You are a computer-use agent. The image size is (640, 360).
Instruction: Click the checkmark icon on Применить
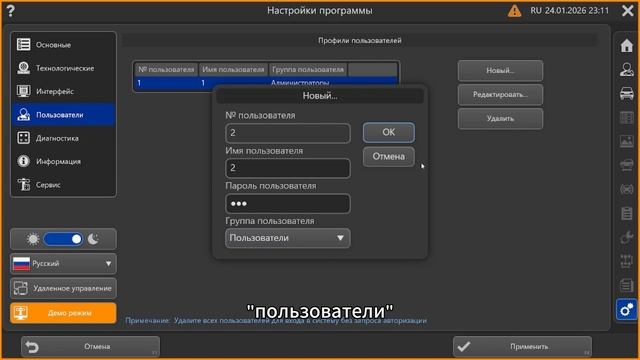[463, 347]
